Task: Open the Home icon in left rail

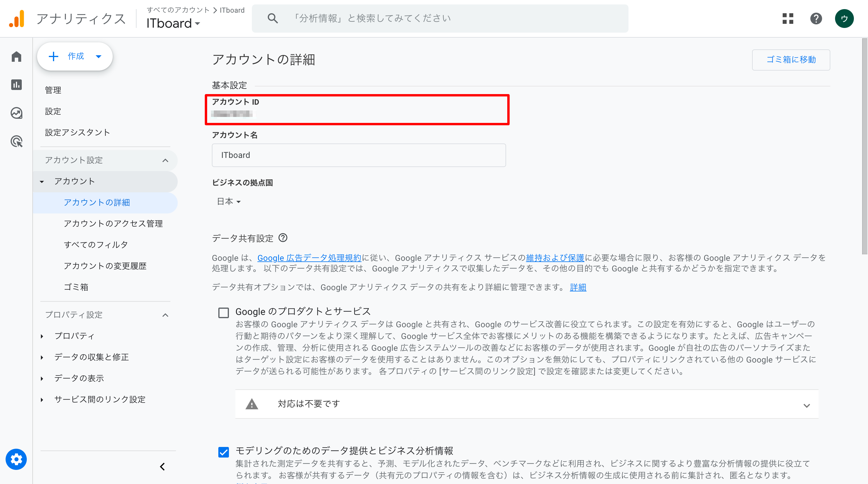Action: coord(16,56)
